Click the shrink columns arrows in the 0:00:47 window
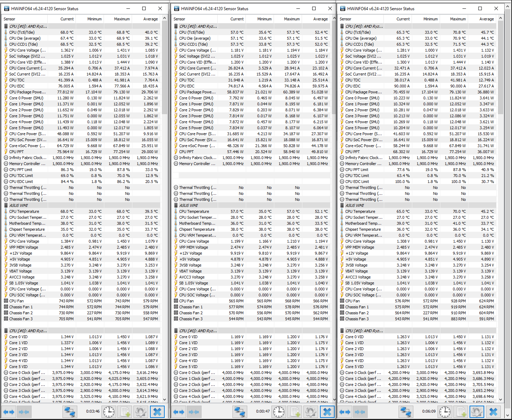 pos(193,412)
